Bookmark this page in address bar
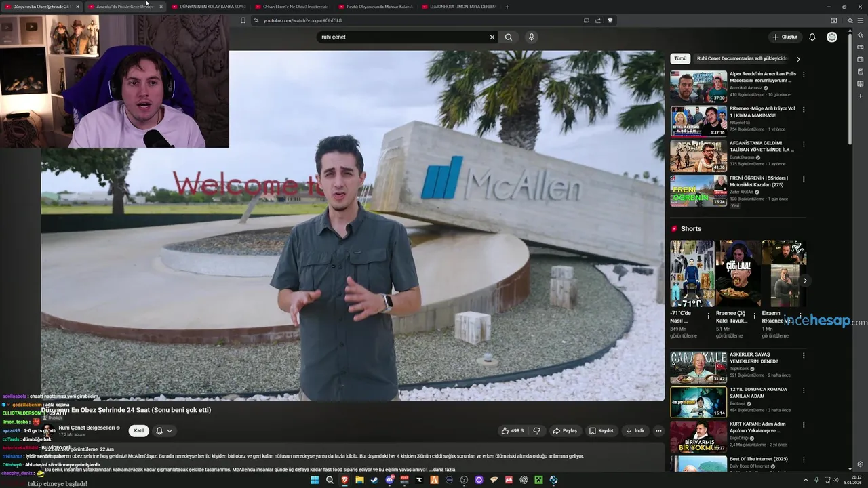 pos(243,20)
